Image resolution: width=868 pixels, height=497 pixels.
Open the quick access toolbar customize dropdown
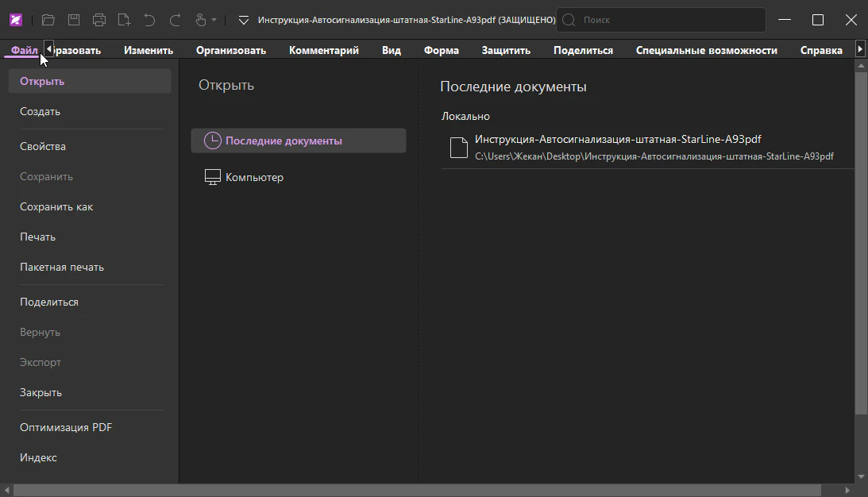pos(244,20)
